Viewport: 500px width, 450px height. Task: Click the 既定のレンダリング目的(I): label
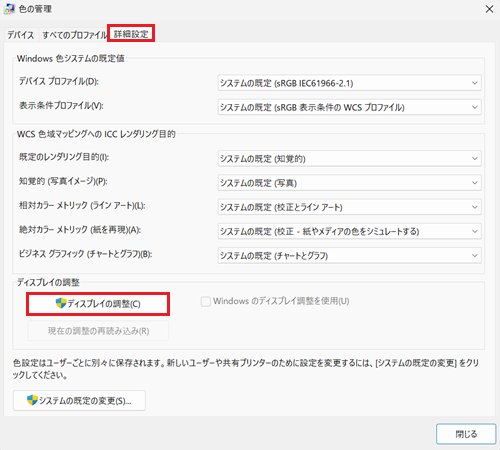pyautogui.click(x=64, y=157)
